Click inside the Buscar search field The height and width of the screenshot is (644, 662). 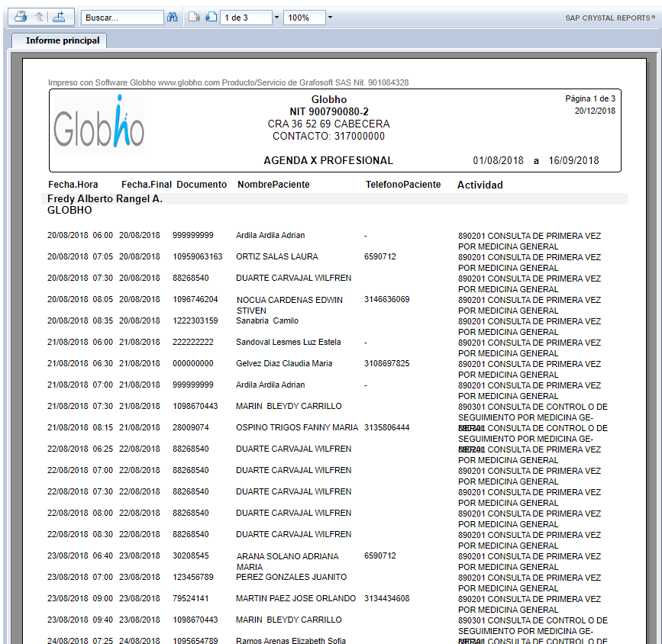point(122,18)
